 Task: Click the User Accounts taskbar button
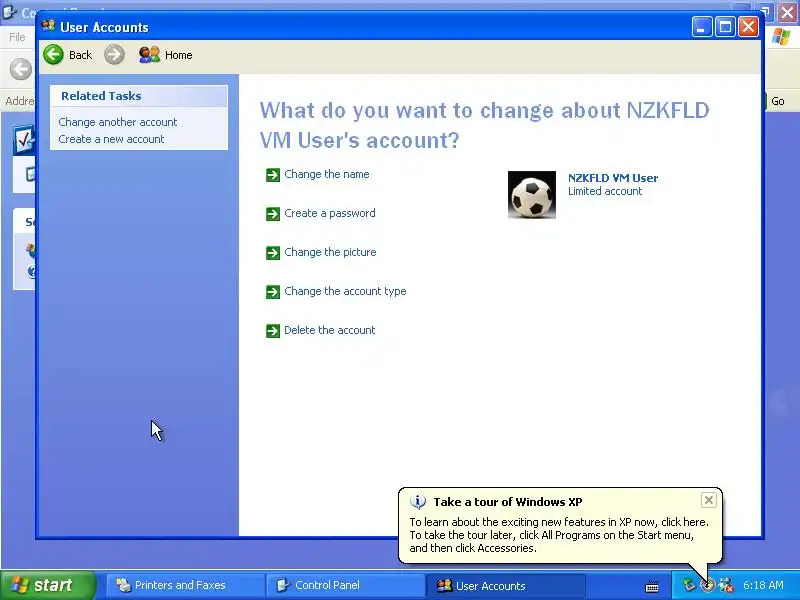(x=505, y=585)
